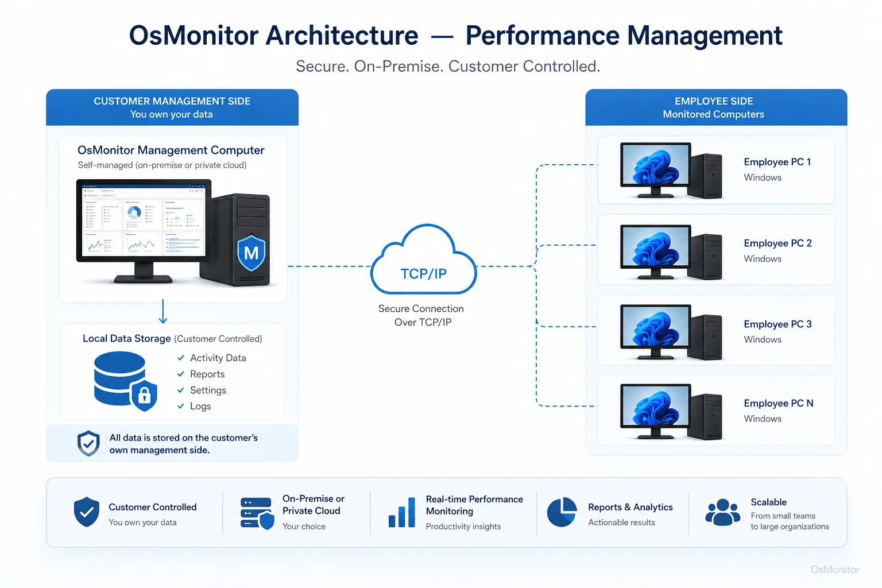Click the 'Customer Controlled' feature title
The height and width of the screenshot is (588, 882).
coord(153,507)
